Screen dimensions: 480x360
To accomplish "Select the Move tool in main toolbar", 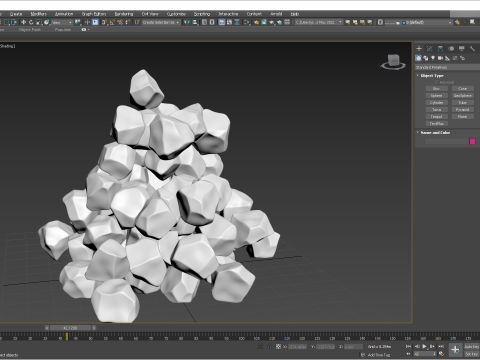I will click(x=23, y=22).
